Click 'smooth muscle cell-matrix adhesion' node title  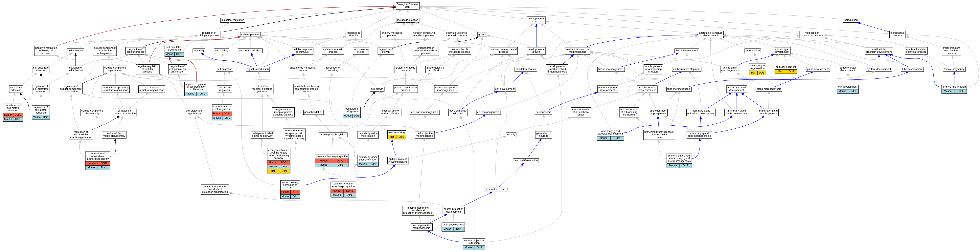coord(13,108)
